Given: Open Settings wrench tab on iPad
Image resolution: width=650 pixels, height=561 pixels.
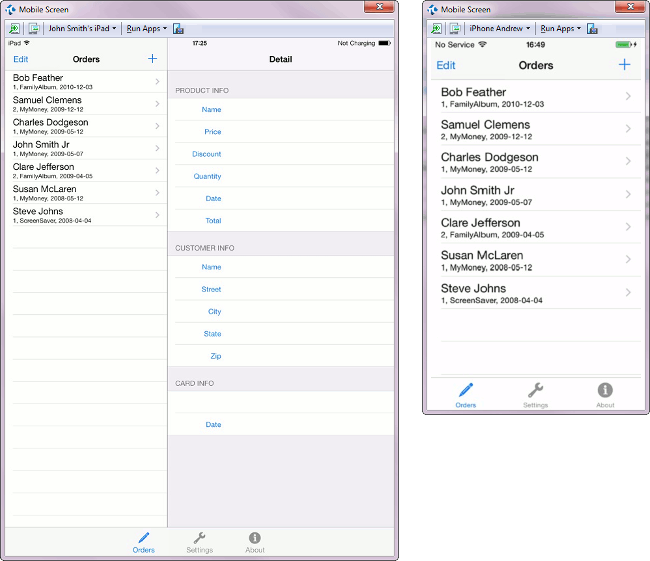Looking at the screenshot, I should pos(199,543).
